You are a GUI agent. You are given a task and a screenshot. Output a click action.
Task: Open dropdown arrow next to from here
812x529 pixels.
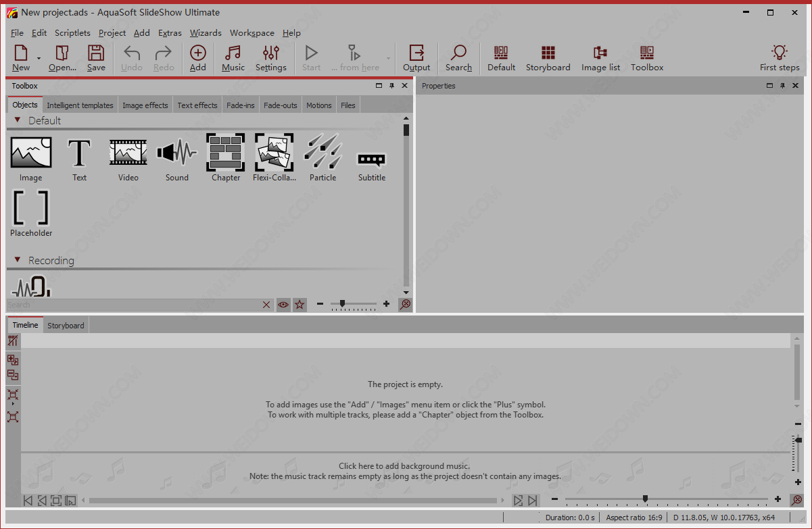(388, 58)
